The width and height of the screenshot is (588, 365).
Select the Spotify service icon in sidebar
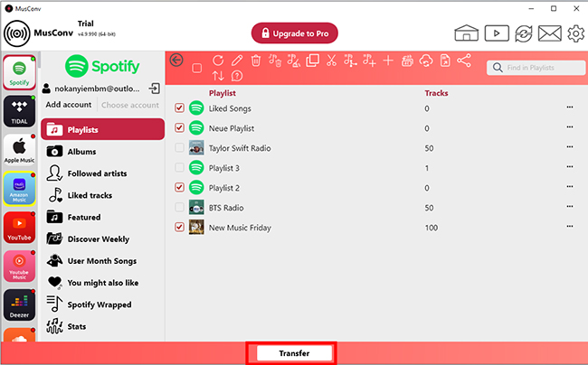19,72
